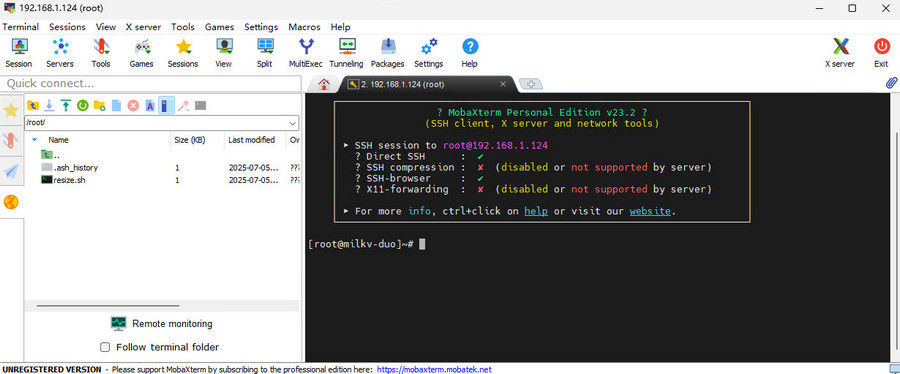
Task: Click the horizontal scrollbar under file list
Action: click(108, 306)
